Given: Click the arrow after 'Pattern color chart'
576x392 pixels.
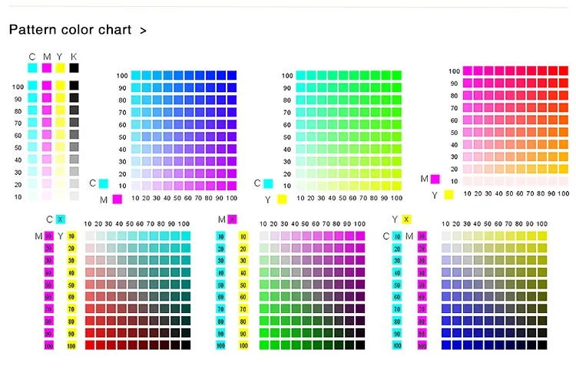Looking at the screenshot, I should coord(143,31).
